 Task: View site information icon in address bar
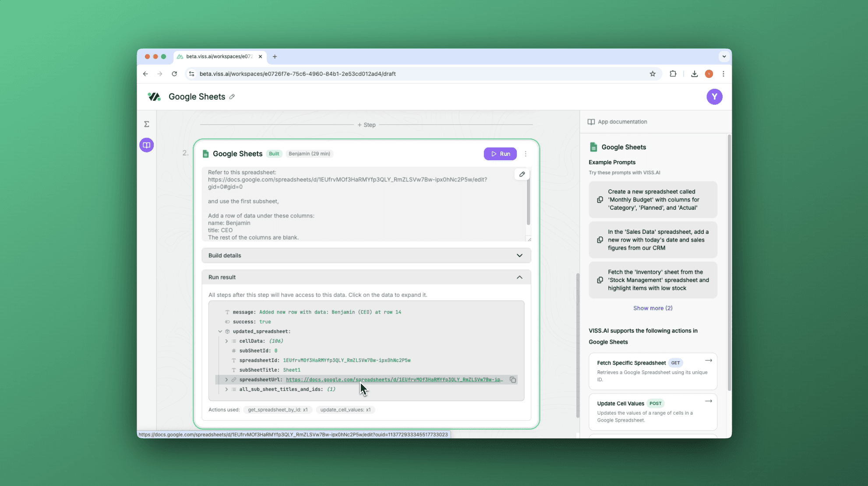tap(191, 74)
